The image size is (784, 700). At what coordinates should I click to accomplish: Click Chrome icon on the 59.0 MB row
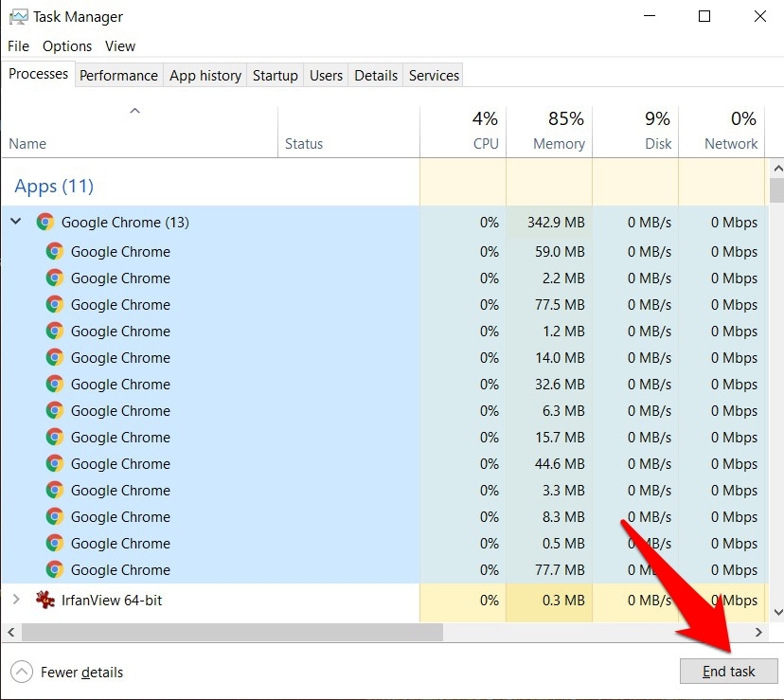(55, 252)
